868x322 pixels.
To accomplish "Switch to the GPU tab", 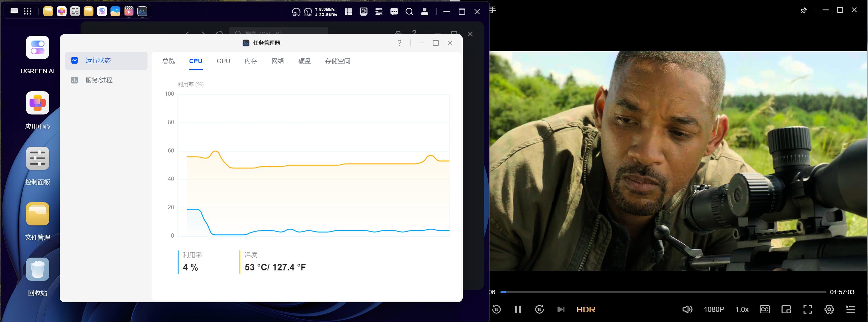I will click(223, 61).
